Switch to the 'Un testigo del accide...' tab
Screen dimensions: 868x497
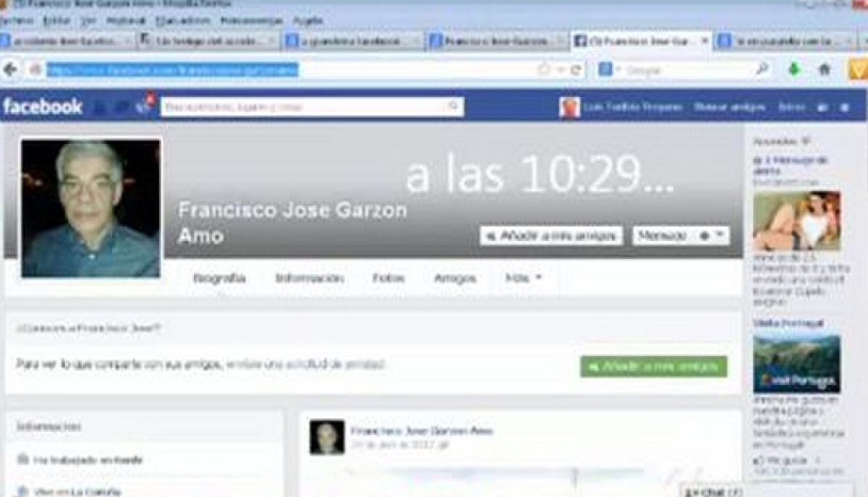point(208,41)
